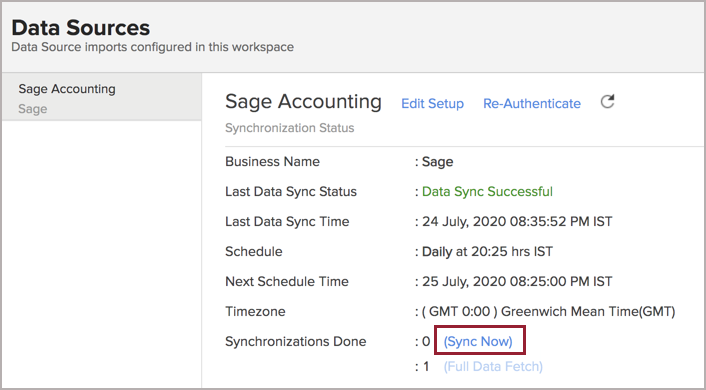Click the Data Sources page heading

pyautogui.click(x=81, y=28)
